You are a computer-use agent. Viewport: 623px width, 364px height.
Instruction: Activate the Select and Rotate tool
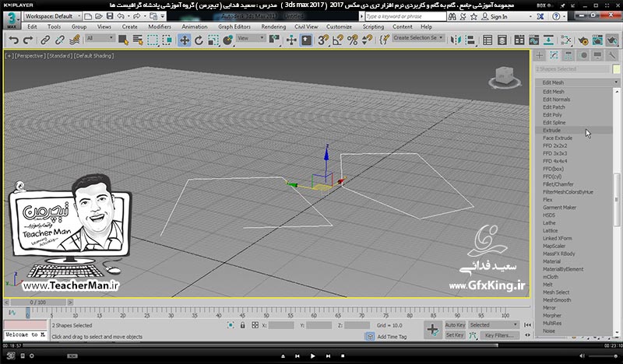pyautogui.click(x=199, y=40)
